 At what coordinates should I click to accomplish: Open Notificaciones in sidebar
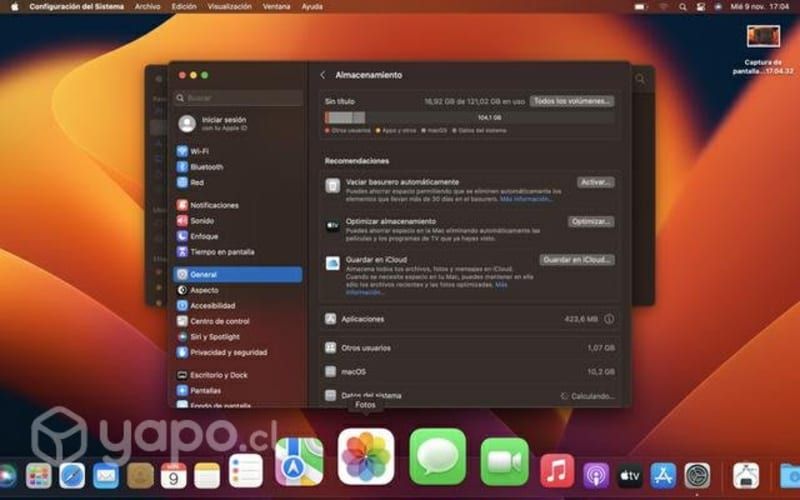click(208, 205)
